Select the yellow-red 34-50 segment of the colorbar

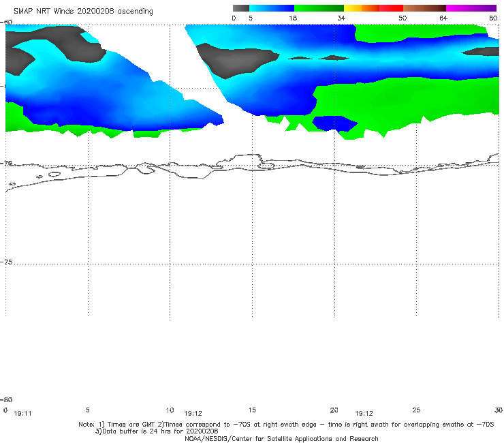coord(373,8)
